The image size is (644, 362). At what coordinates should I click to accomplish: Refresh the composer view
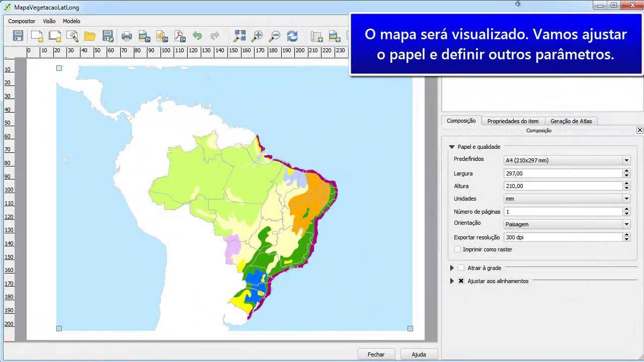tap(292, 36)
